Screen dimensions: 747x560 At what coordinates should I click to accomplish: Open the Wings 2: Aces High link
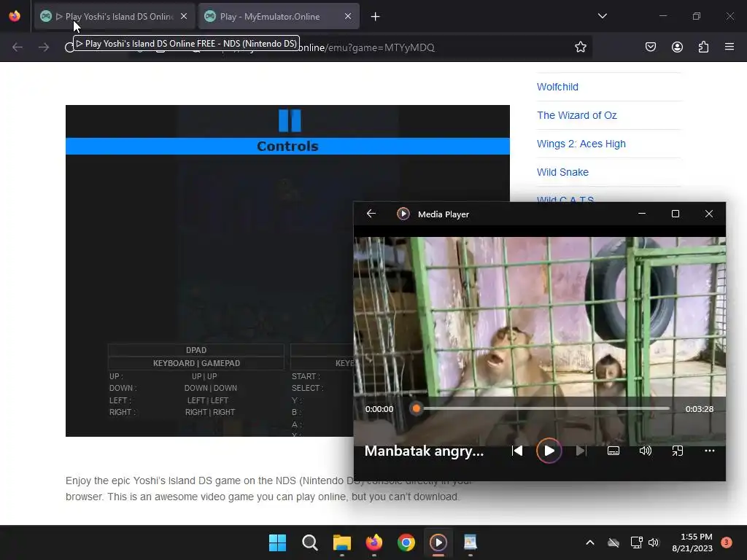(x=581, y=144)
